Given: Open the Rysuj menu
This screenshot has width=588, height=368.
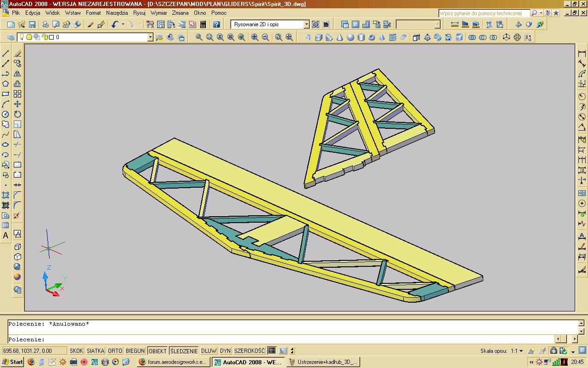Looking at the screenshot, I should [x=139, y=13].
